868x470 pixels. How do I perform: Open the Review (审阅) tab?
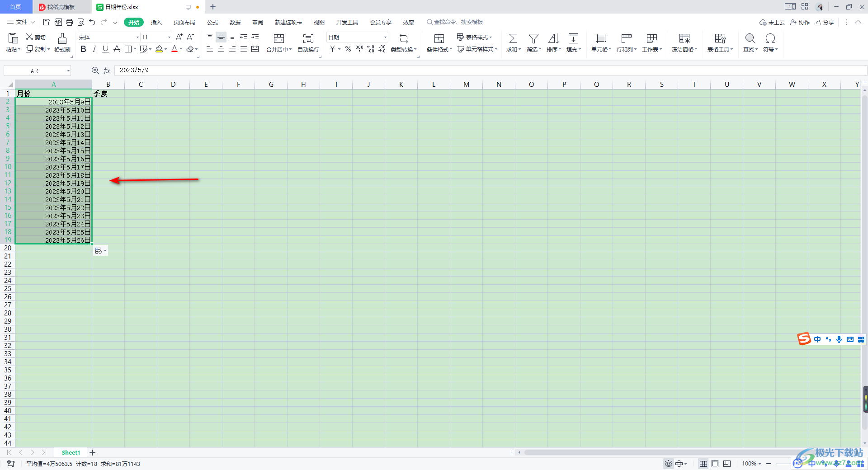[x=258, y=22]
